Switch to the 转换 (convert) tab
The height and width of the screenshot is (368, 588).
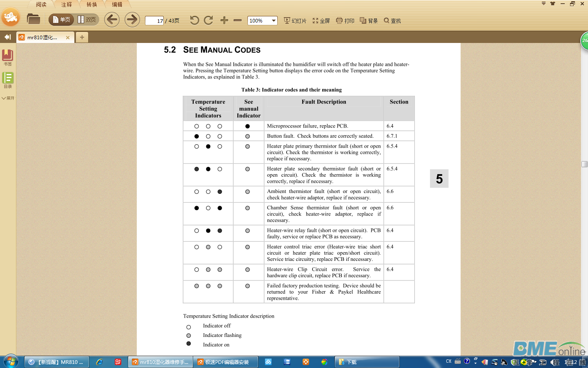(x=92, y=4)
